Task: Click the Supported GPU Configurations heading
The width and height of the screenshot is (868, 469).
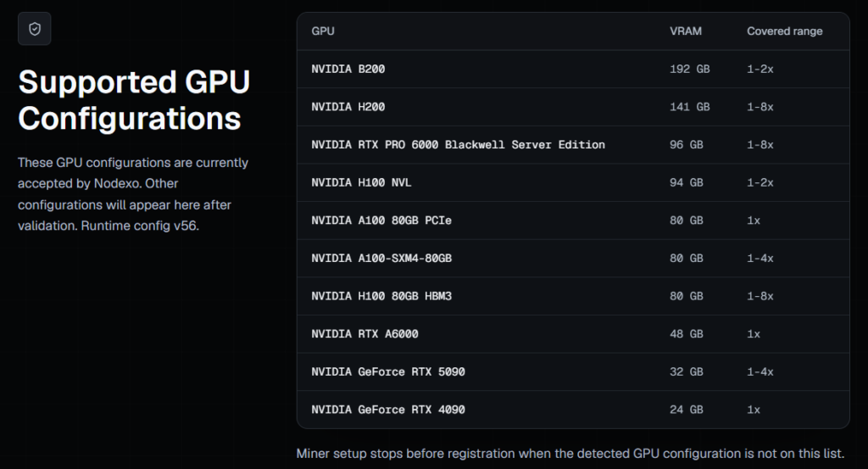Action: 134,100
